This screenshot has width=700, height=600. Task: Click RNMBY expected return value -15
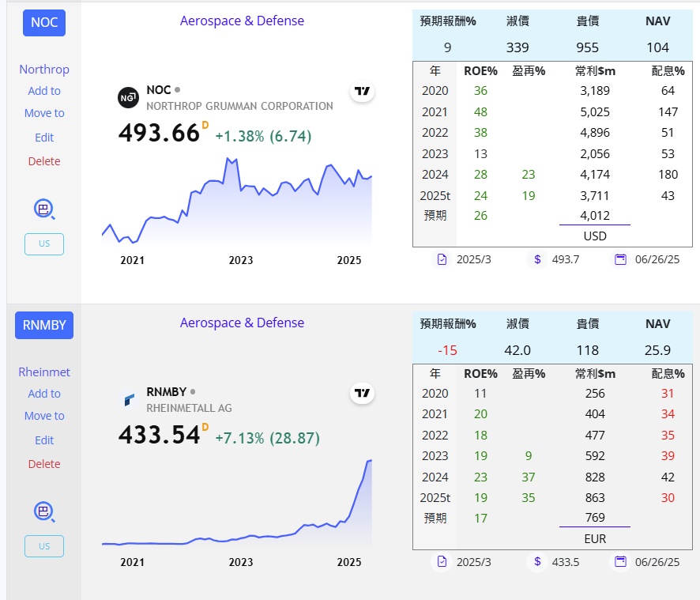click(448, 350)
